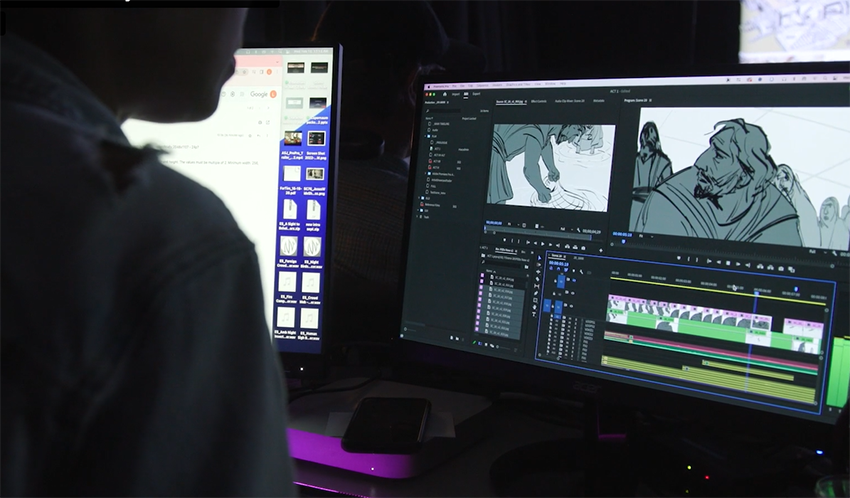Open Program monitor playback resolution dropdown
This screenshot has height=498, width=850.
click(819, 252)
